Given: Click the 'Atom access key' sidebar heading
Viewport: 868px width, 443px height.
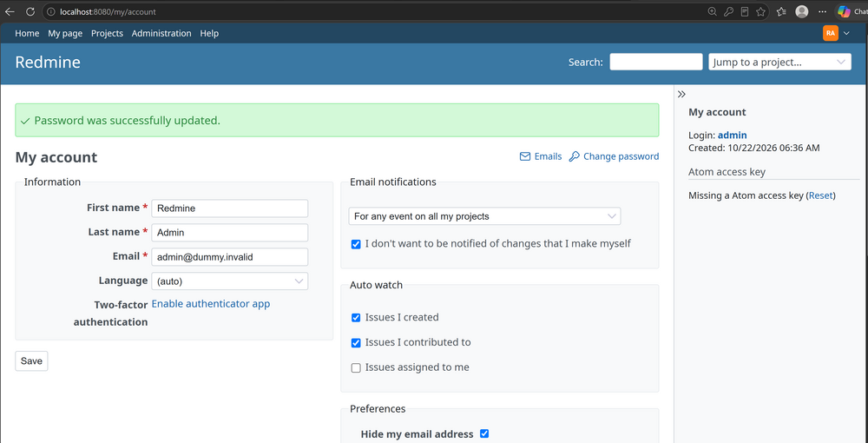Looking at the screenshot, I should point(727,172).
